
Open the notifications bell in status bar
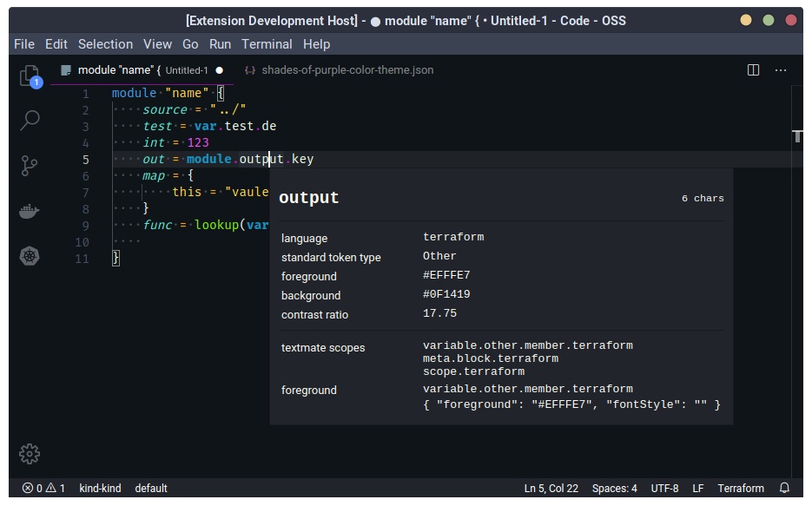pos(784,488)
